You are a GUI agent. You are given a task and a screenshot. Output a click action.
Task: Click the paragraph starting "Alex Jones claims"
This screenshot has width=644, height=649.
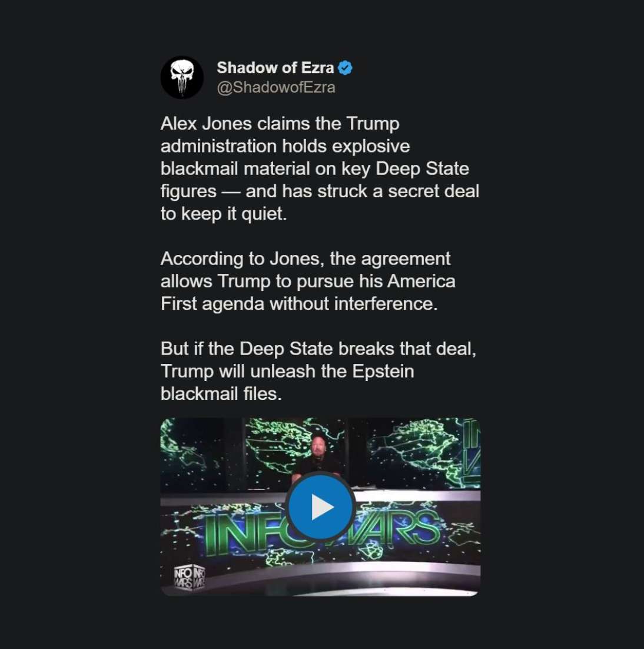[x=320, y=168]
